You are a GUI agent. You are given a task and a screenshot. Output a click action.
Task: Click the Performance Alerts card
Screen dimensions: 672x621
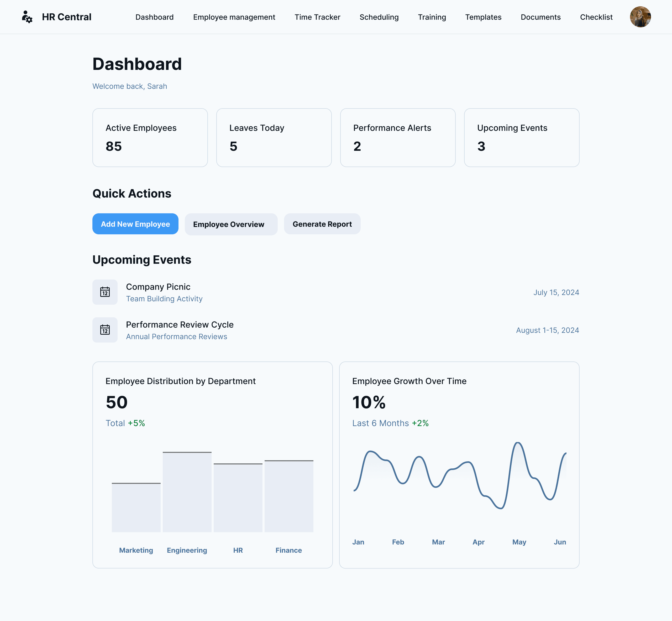(398, 137)
